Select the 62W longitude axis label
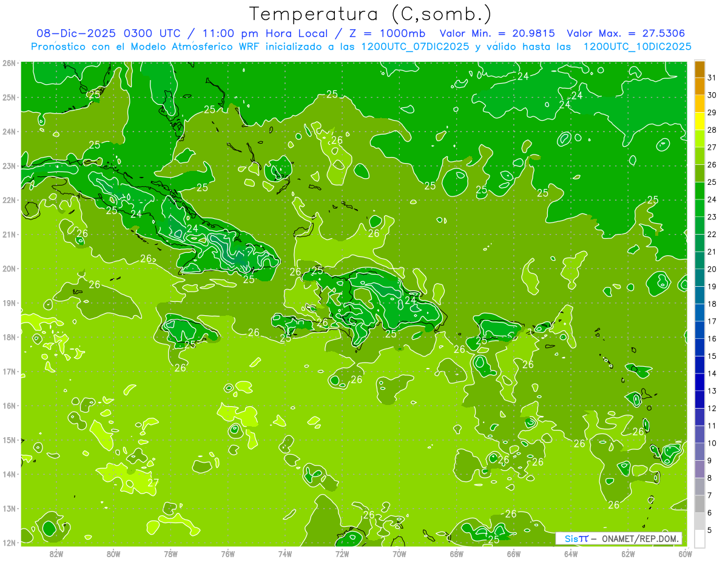728x562 pixels. click(628, 553)
